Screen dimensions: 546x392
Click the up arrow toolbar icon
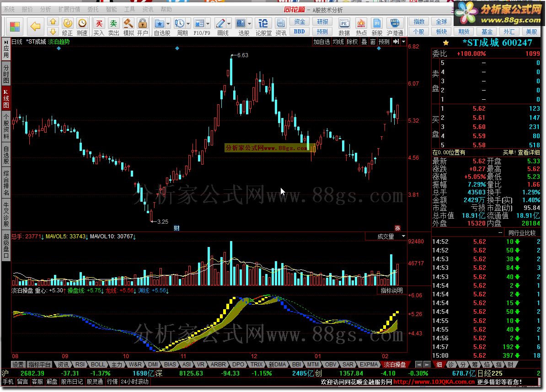[53, 22]
